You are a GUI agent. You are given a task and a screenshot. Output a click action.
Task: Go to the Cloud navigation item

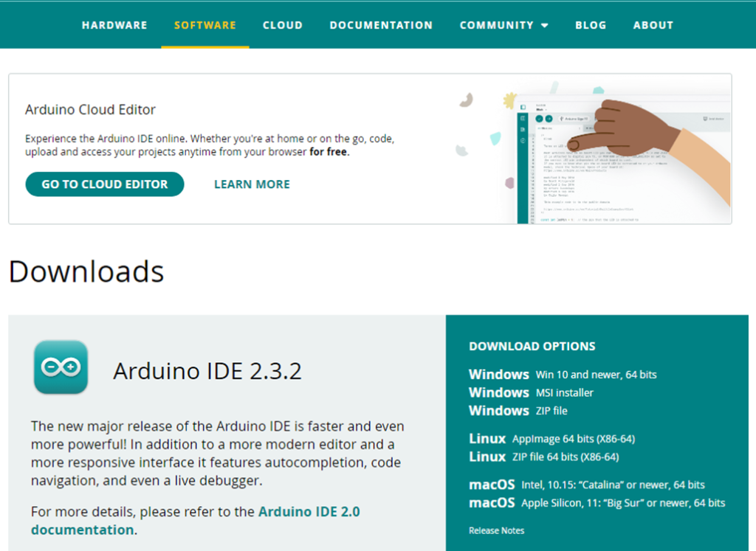coord(283,25)
